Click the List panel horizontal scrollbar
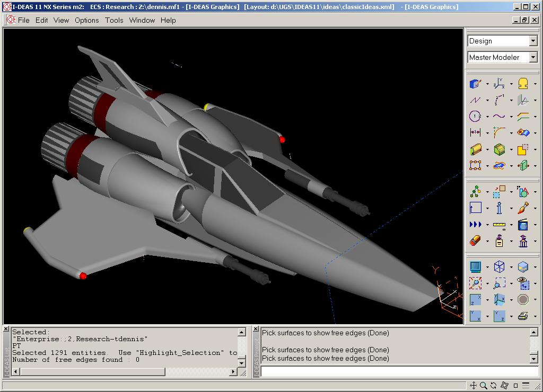Image resolution: width=543 pixels, height=392 pixels. pos(122,372)
